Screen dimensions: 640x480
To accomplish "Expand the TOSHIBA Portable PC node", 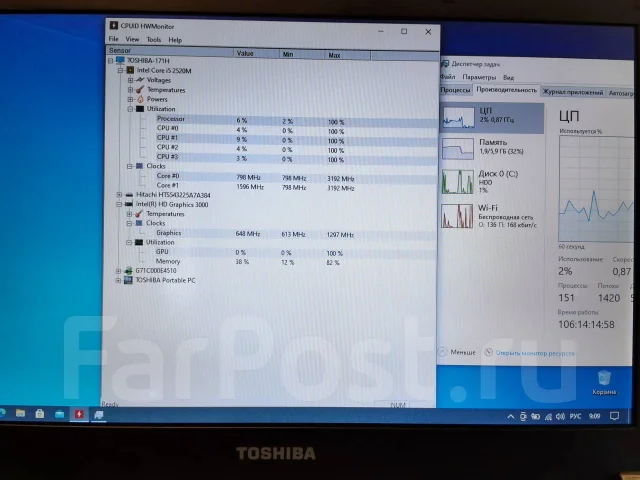I will point(118,280).
